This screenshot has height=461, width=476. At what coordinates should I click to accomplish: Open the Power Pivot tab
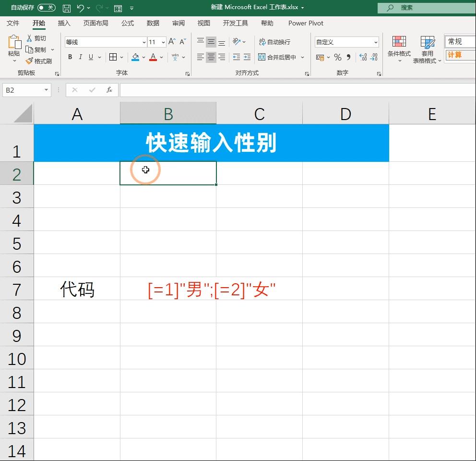(x=306, y=23)
